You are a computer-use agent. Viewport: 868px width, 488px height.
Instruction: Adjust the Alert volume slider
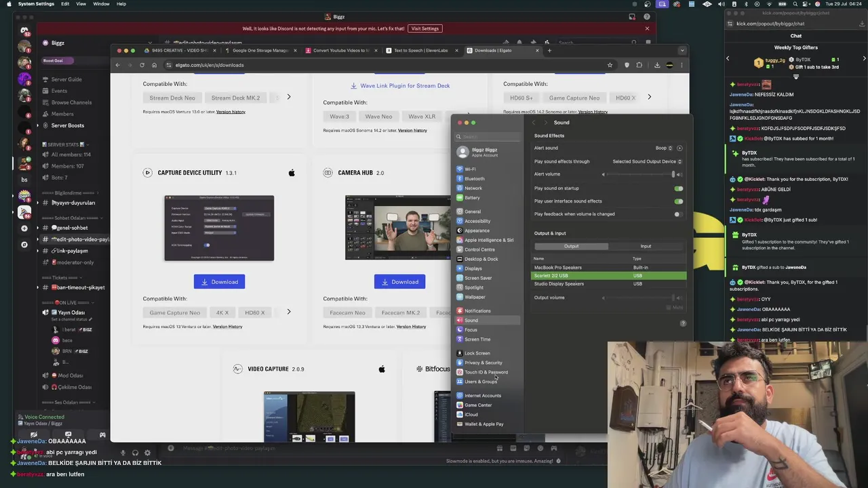tap(641, 174)
